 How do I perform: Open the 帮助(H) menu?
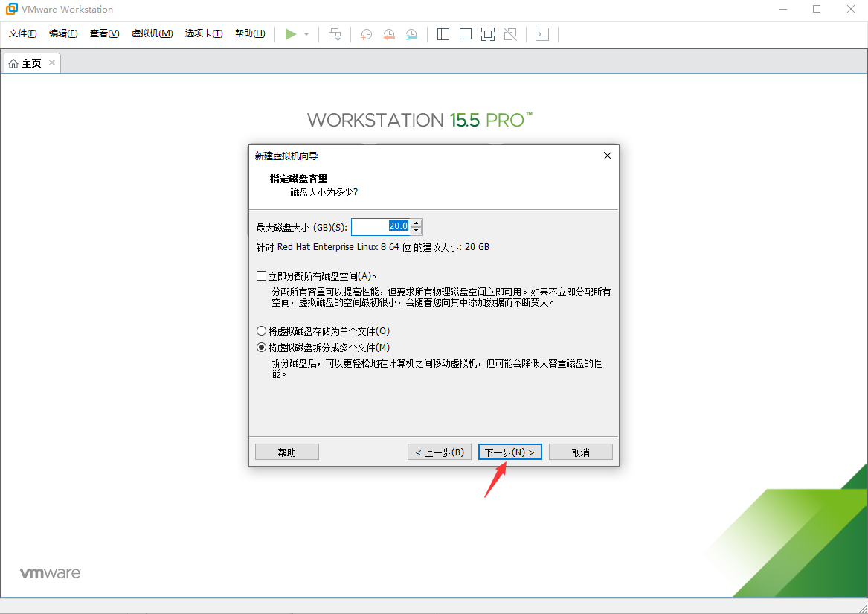pyautogui.click(x=250, y=33)
